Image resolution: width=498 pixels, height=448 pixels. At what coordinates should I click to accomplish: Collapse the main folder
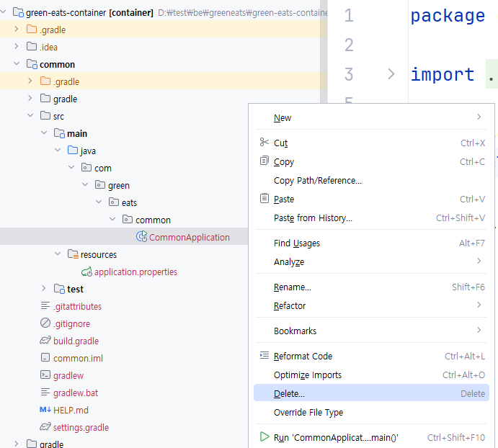point(44,133)
